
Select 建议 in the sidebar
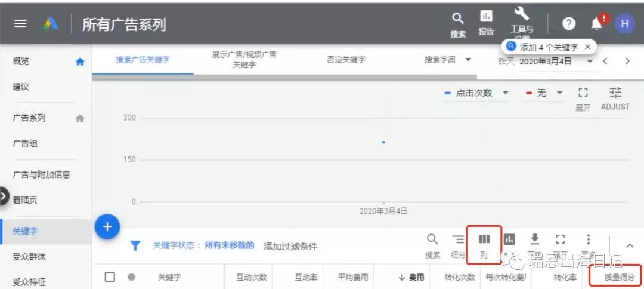coord(21,87)
